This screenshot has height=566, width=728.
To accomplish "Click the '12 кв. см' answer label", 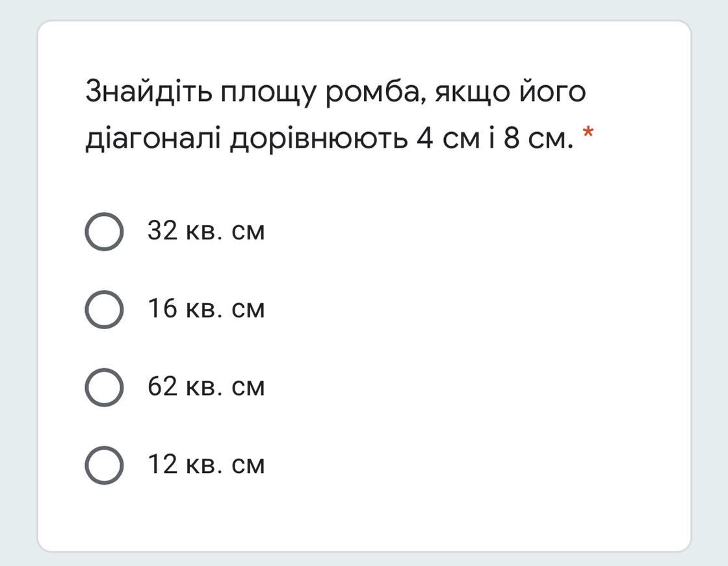I will tap(206, 465).
